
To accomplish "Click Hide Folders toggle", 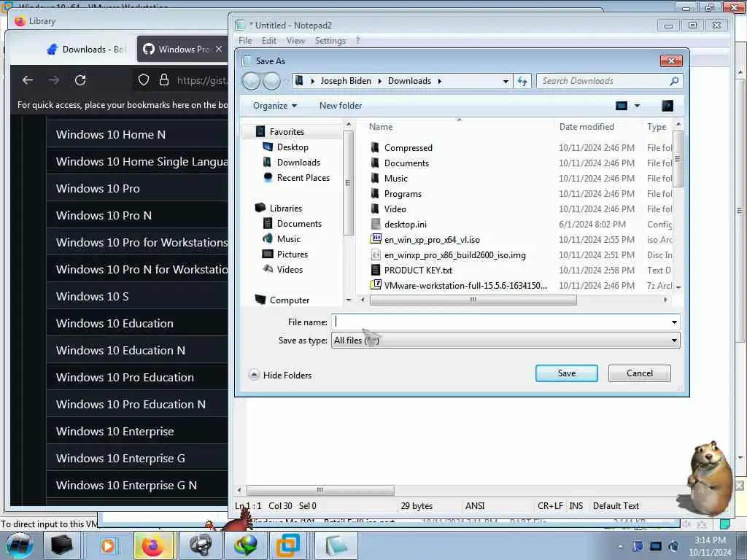I will coord(280,376).
